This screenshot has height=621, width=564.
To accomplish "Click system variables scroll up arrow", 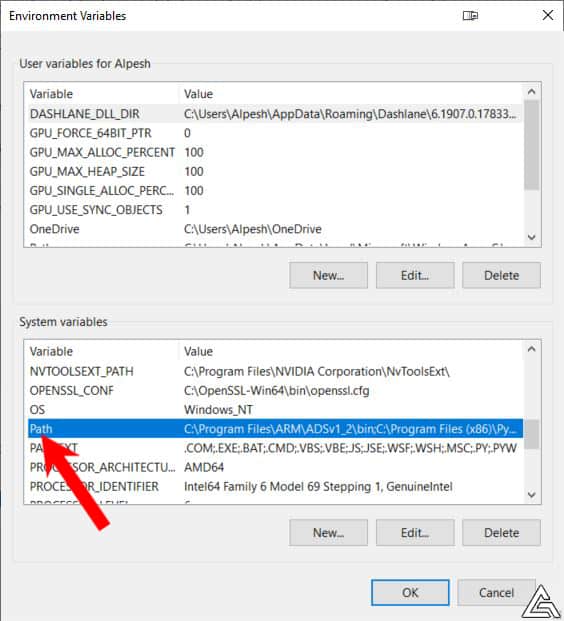I will pyautogui.click(x=532, y=349).
